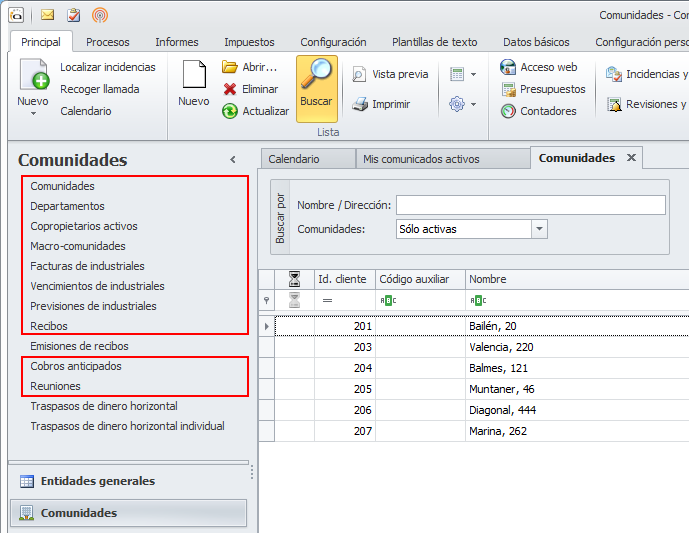This screenshot has height=533, width=689.
Task: Open the Plantillas de texto ribbon tab
Action: pos(435,42)
